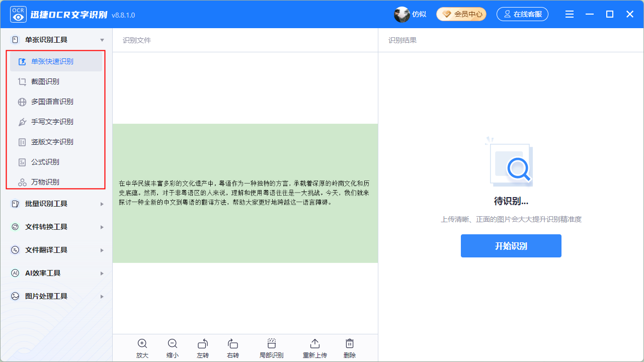644x362 pixels.
Task: Maximize the OCR window
Action: click(x=610, y=15)
